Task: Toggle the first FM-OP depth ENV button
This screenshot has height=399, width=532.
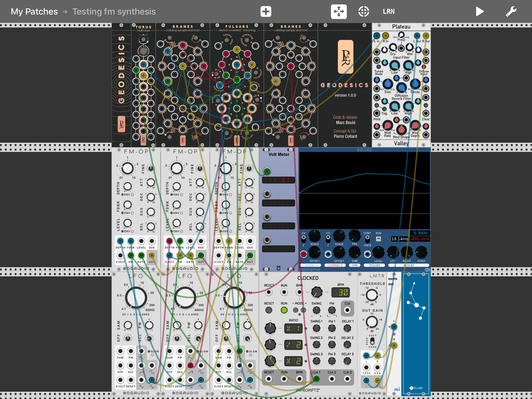Action: click(x=132, y=195)
